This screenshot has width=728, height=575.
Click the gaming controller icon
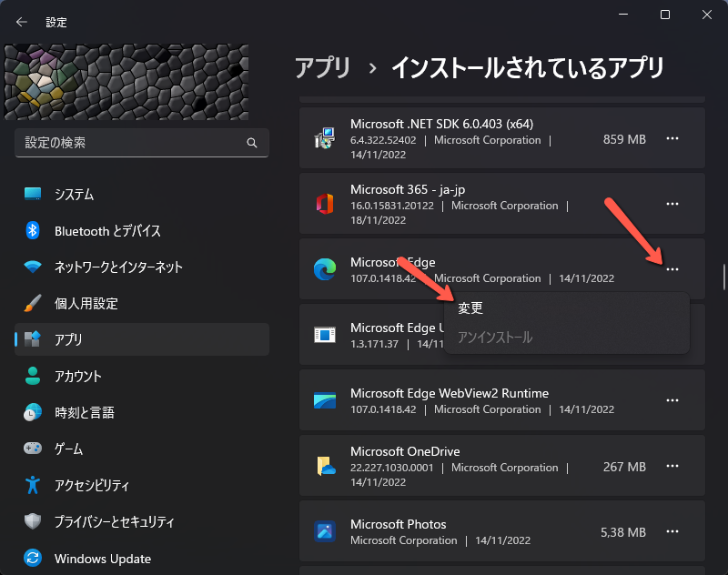[x=33, y=449]
